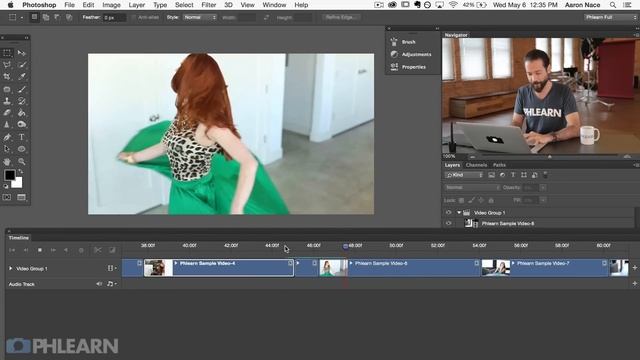
Task: Open the Wi-Fi status menu
Action: point(453,5)
